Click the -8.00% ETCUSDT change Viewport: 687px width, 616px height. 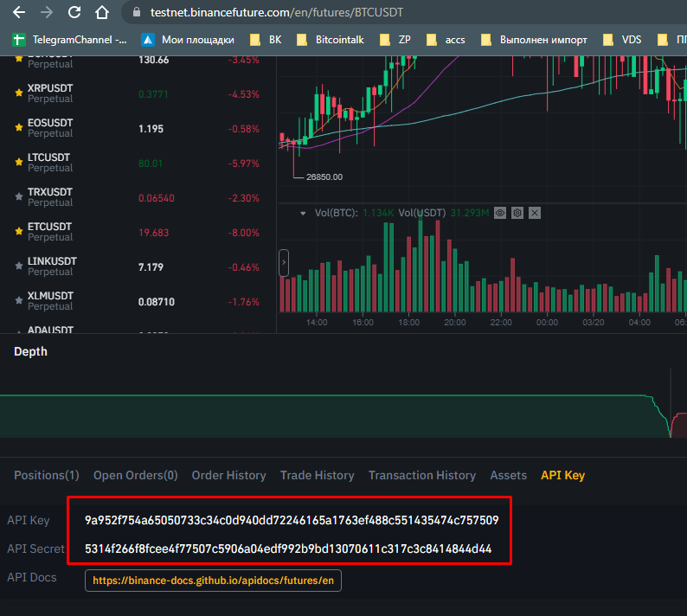click(244, 233)
